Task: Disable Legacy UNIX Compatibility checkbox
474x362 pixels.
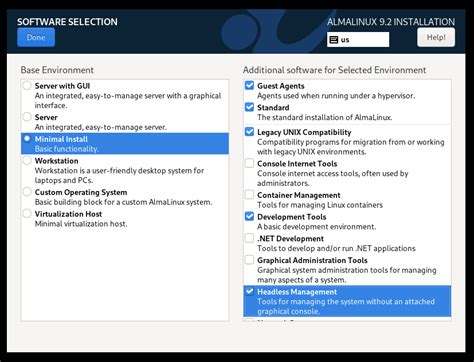Action: tap(249, 132)
